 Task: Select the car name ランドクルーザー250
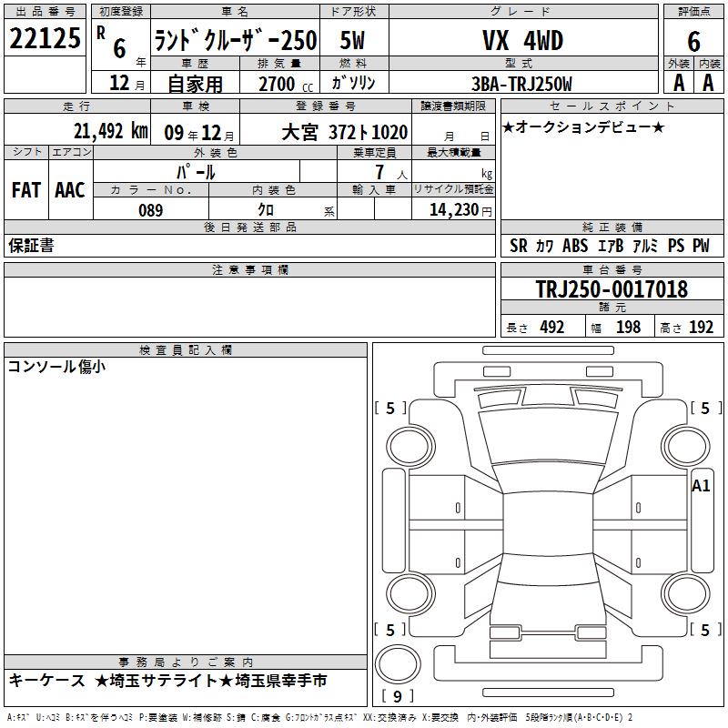pyautogui.click(x=236, y=40)
